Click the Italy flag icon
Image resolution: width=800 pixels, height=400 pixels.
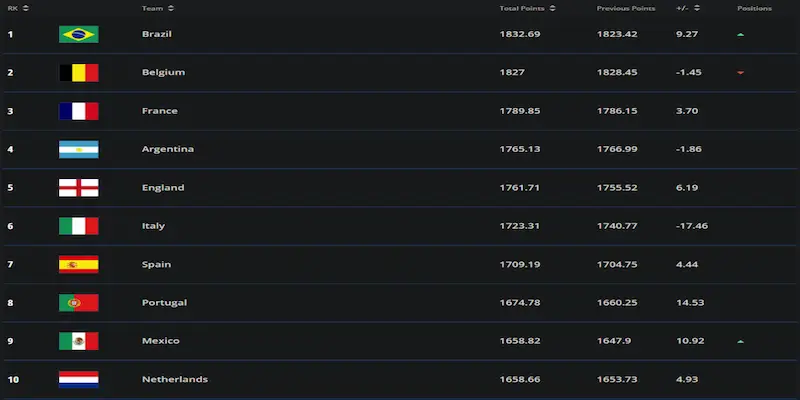point(78,226)
